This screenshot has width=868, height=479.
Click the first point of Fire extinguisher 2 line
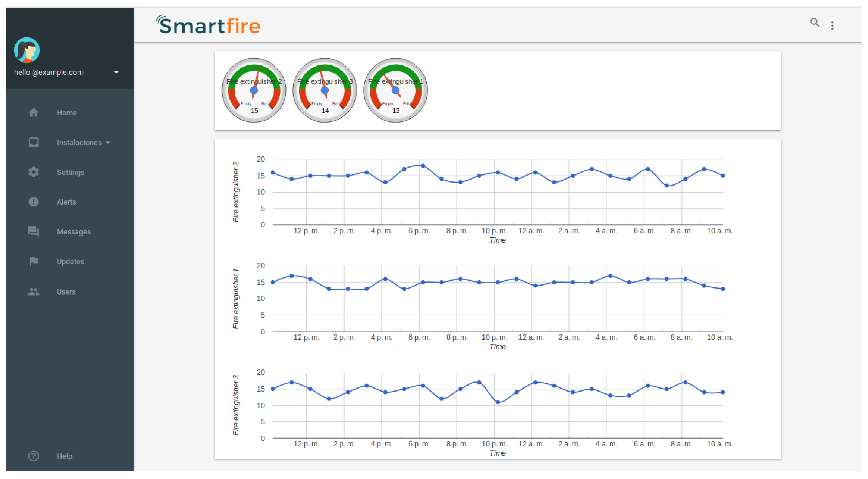click(x=273, y=173)
